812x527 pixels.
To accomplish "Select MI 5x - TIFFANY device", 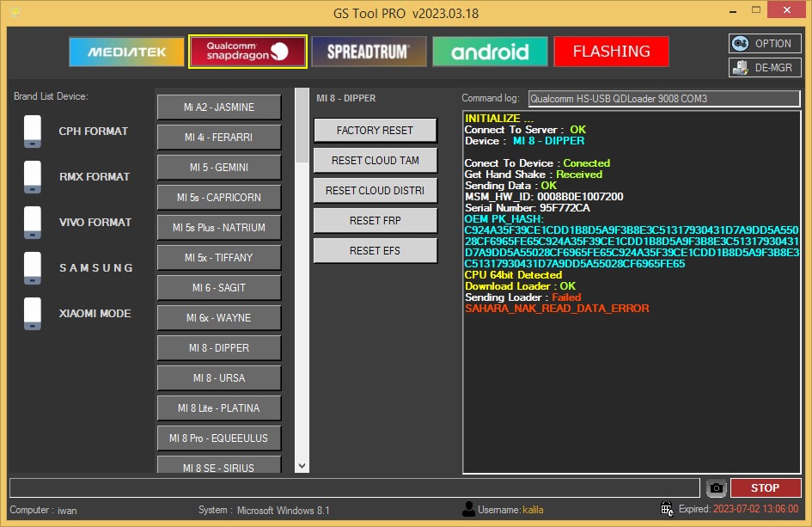I will 219,258.
